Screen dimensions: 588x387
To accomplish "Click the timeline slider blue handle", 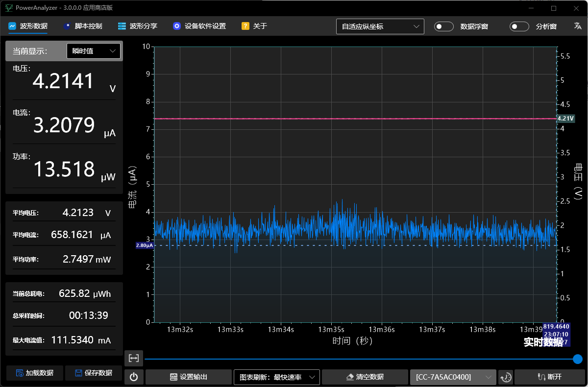I will pos(578,359).
